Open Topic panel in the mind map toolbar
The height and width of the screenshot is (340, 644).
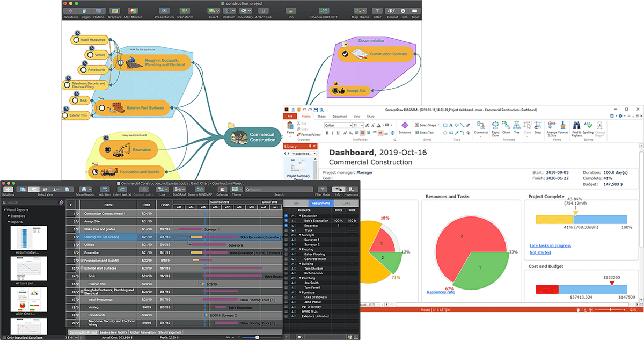415,12
